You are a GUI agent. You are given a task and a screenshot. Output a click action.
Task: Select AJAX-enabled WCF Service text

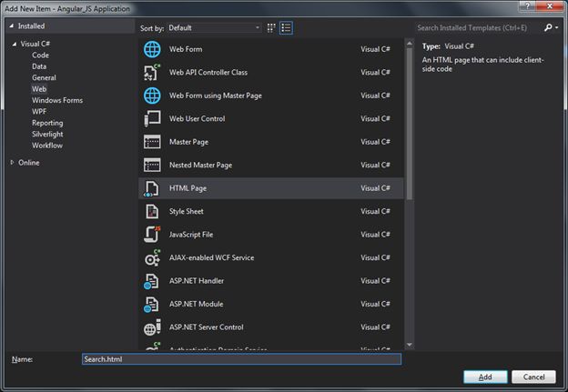211,257
